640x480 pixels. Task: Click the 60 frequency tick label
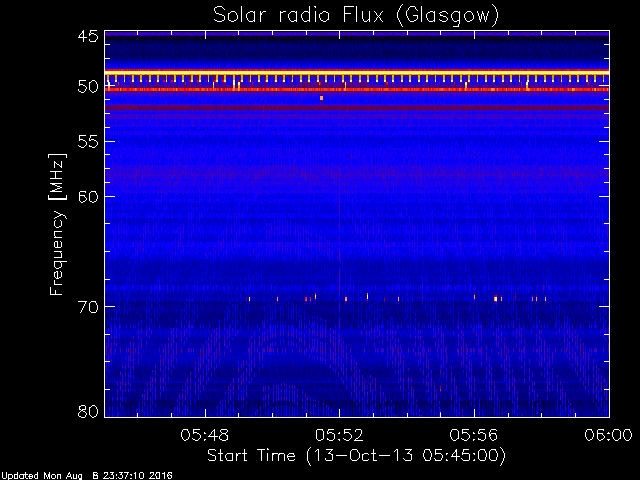coord(88,196)
